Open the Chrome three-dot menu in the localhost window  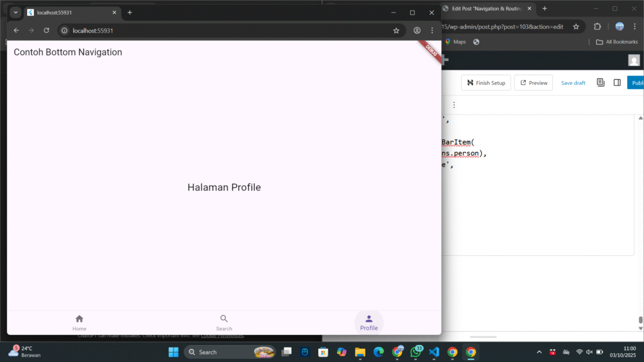(x=432, y=30)
